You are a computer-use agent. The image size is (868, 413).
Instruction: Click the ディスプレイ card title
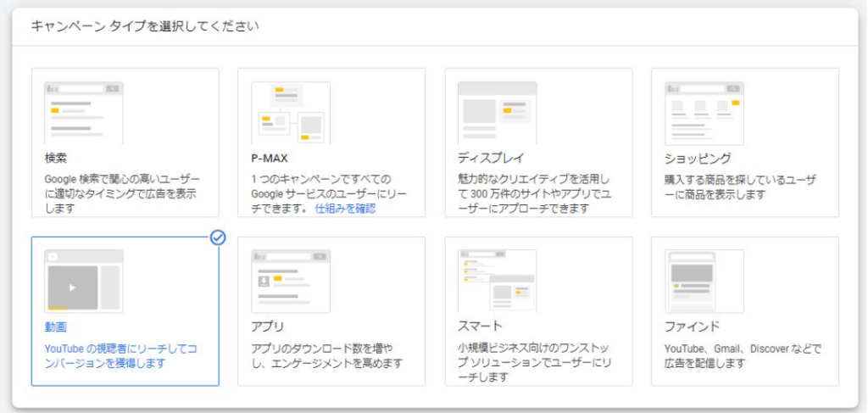491,159
